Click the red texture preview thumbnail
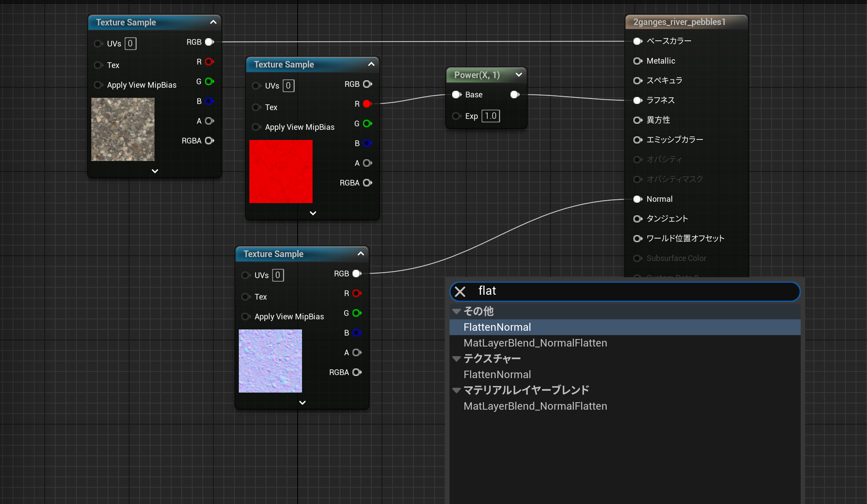This screenshot has height=504, width=867. click(281, 172)
